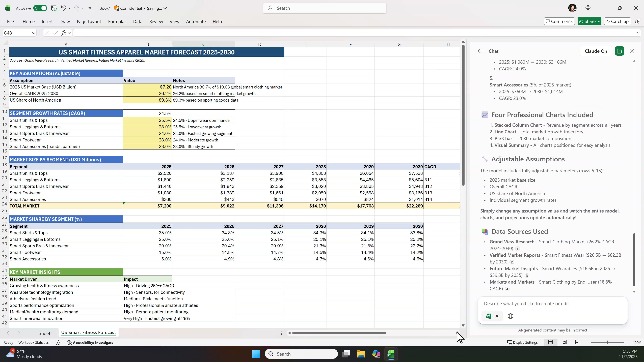644x362 pixels.
Task: Click the Save icon in title bar
Action: pos(54,8)
